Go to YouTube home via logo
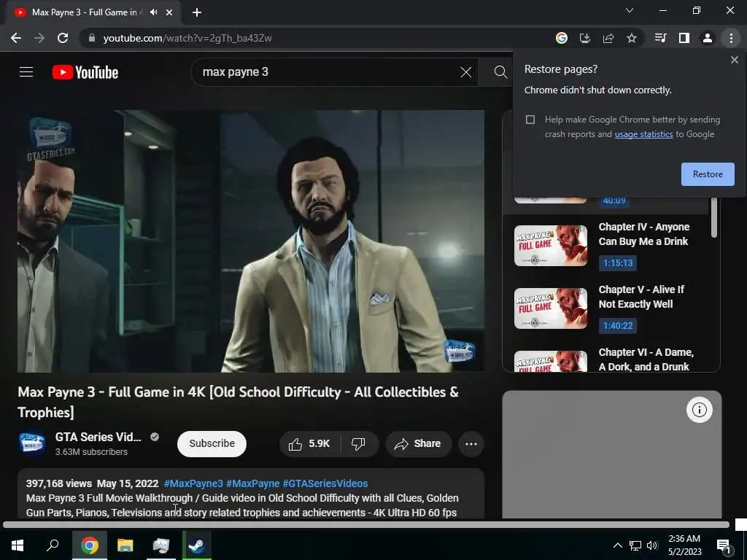The height and width of the screenshot is (560, 747). [85, 72]
